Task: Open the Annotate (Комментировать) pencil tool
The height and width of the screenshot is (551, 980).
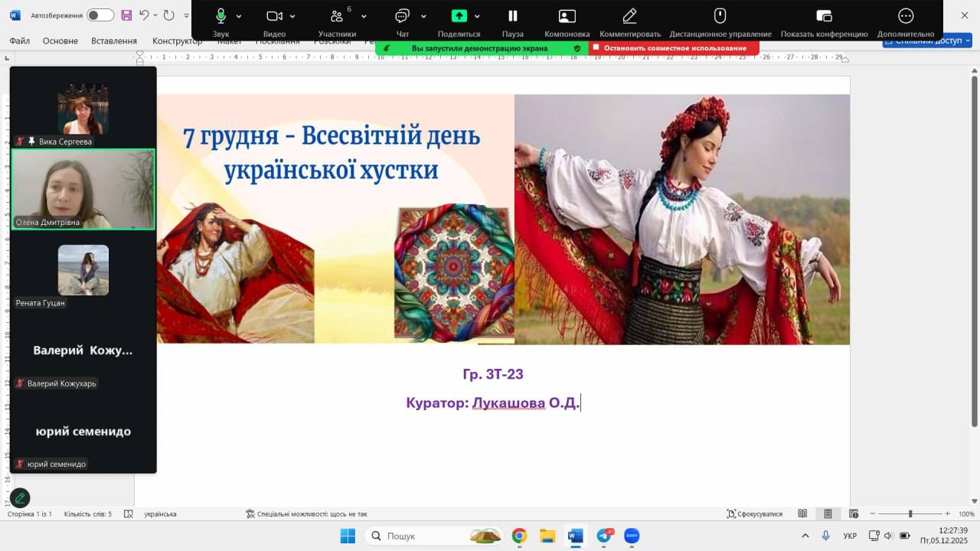Action: (x=629, y=16)
